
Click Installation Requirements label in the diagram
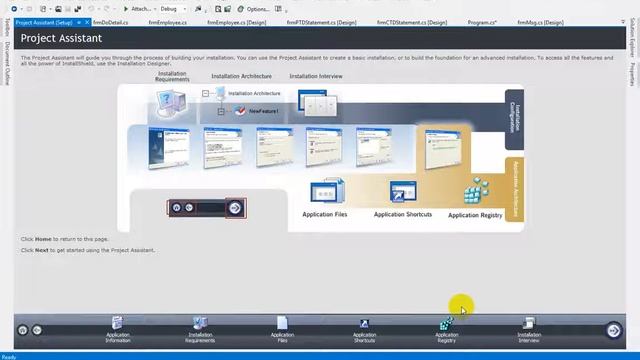point(172,76)
